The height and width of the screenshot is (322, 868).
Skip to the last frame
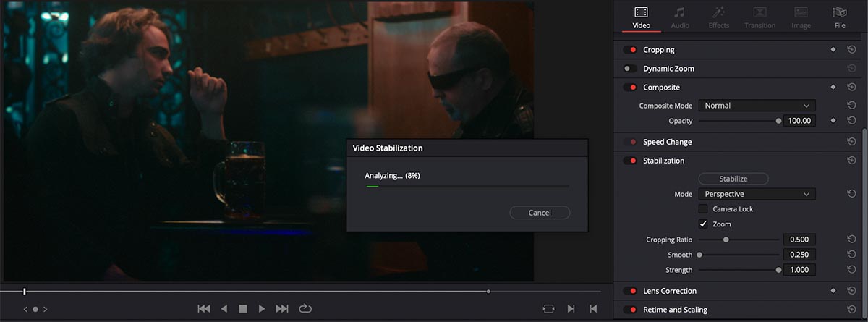(282, 308)
